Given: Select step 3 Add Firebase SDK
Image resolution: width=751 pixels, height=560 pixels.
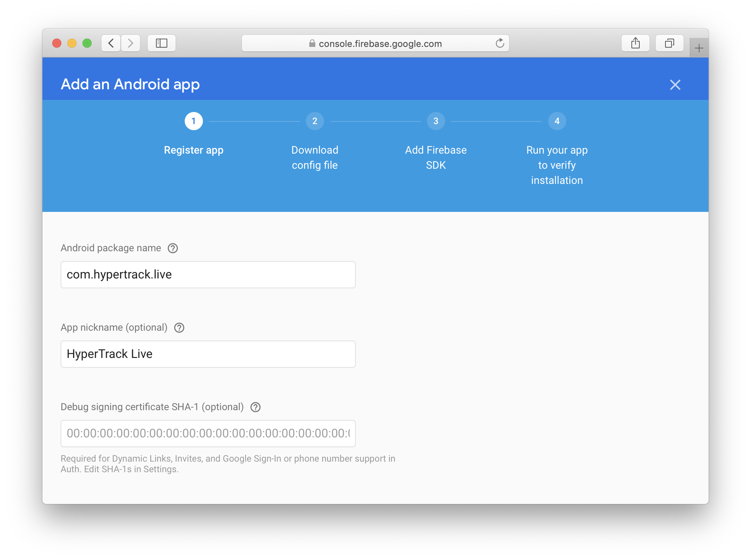Looking at the screenshot, I should tap(436, 121).
